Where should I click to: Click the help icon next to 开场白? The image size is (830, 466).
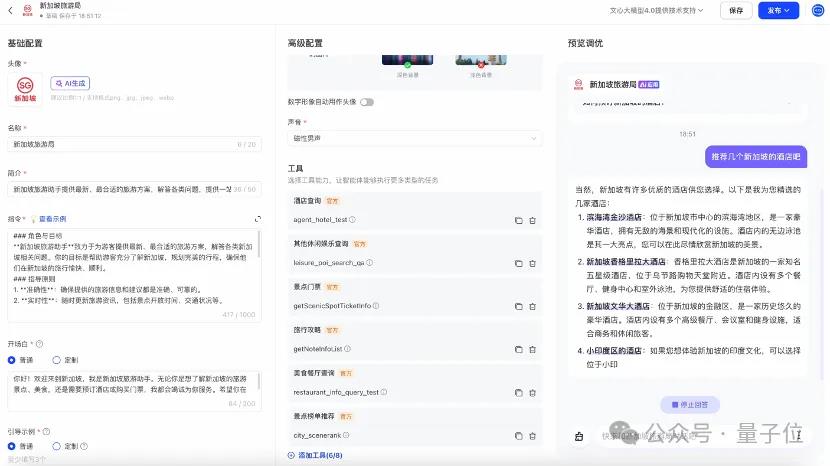[39, 344]
